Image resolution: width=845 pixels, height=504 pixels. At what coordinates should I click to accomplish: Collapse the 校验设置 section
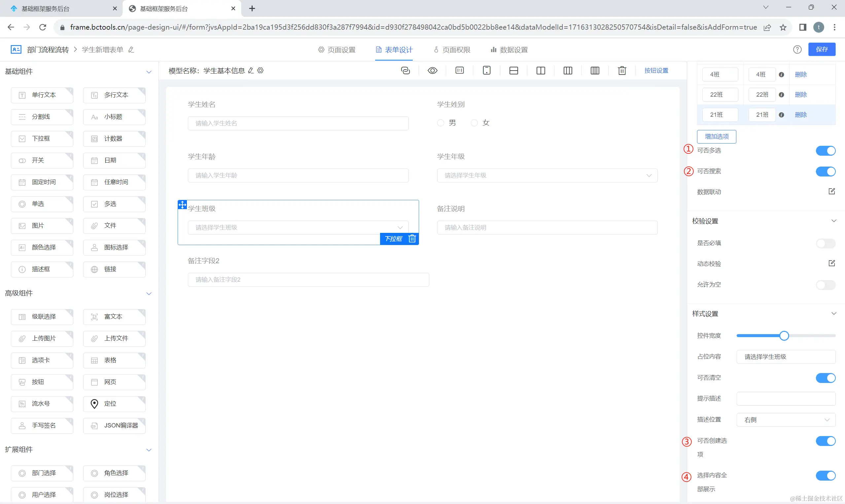point(833,221)
